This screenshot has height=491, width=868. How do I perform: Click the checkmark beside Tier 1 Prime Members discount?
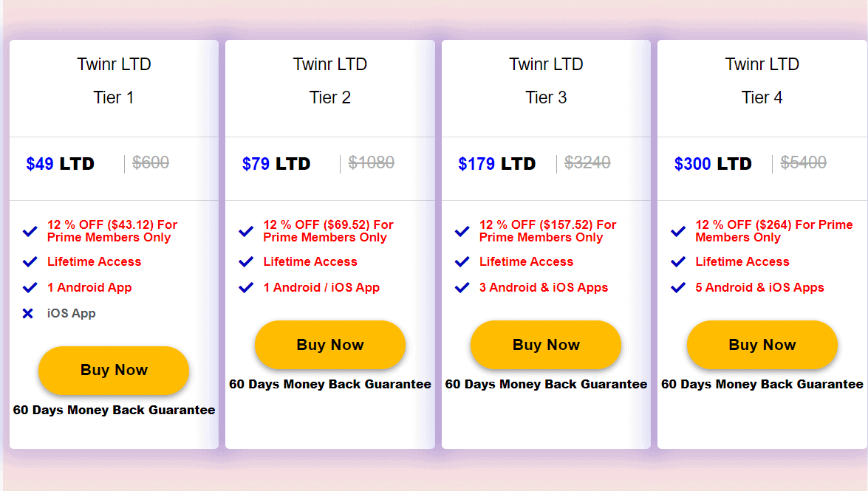click(x=30, y=231)
